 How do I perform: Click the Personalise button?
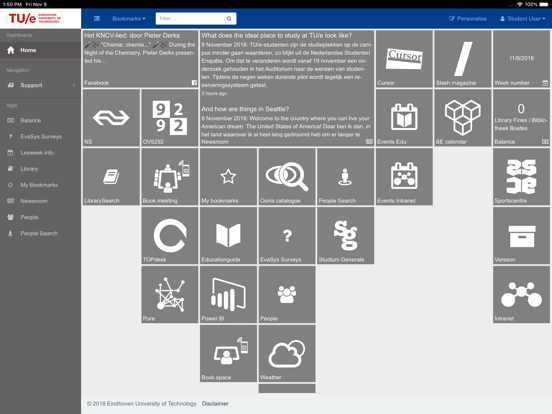pyautogui.click(x=468, y=18)
